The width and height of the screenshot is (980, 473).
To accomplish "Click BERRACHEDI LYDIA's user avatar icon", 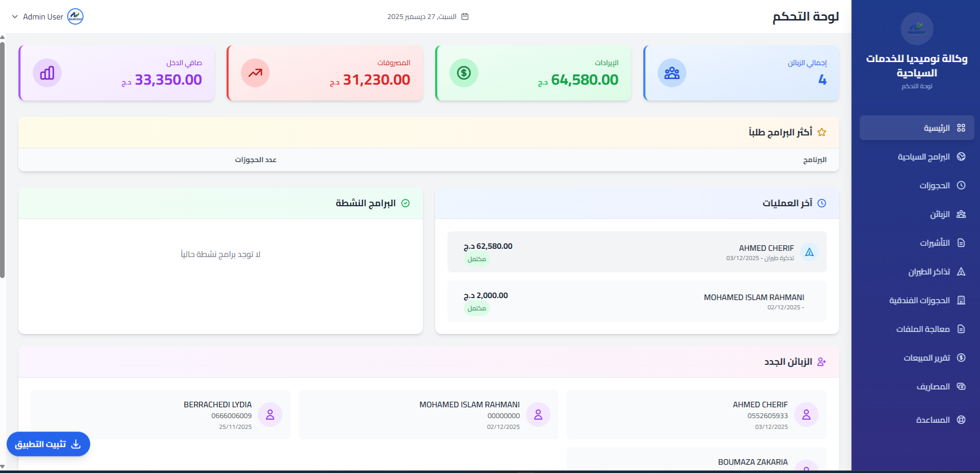I will click(x=270, y=415).
